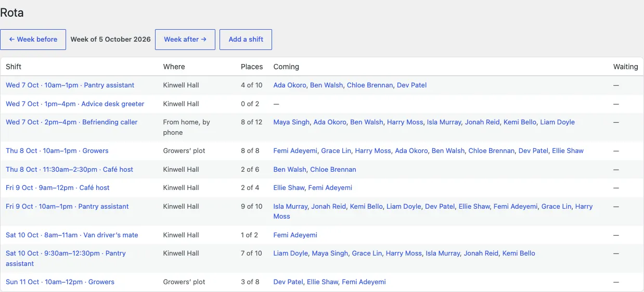This screenshot has height=292, width=644.
Task: Open Grace Lin in Fri Pantry assistant row
Action: (556, 207)
